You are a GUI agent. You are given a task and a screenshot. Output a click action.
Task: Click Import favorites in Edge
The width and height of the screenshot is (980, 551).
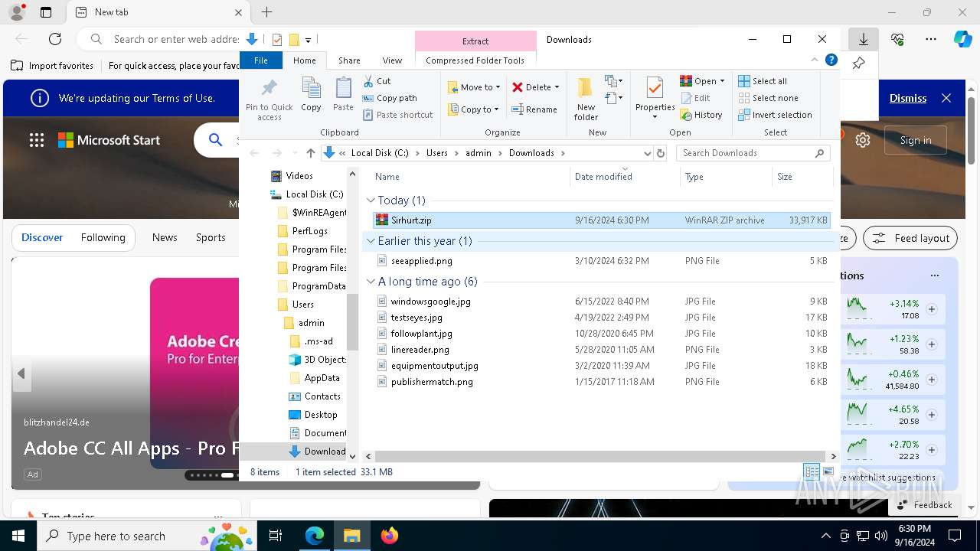click(53, 66)
